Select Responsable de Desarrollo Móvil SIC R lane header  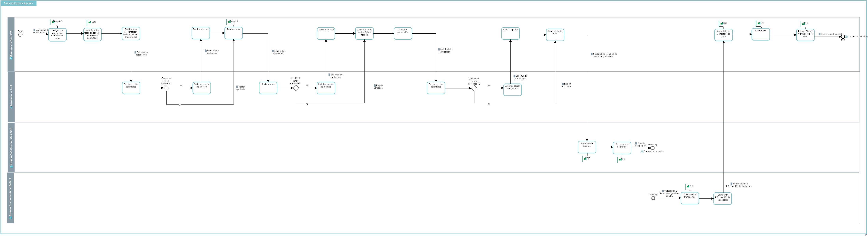tap(11, 148)
